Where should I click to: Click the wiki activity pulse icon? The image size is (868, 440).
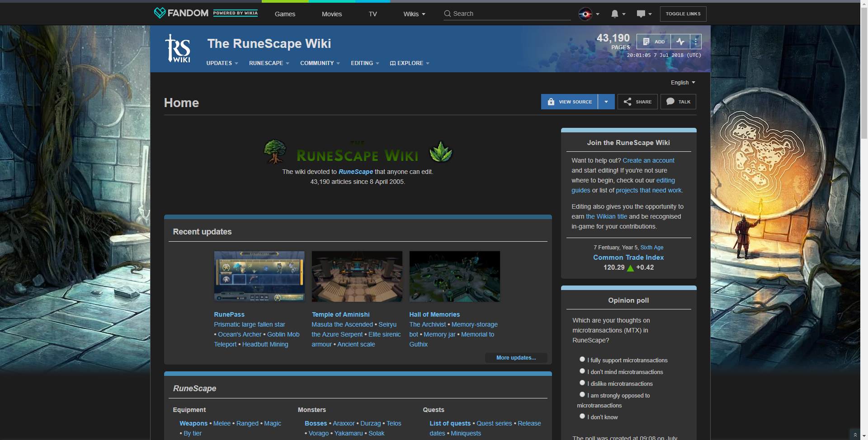[x=680, y=42]
